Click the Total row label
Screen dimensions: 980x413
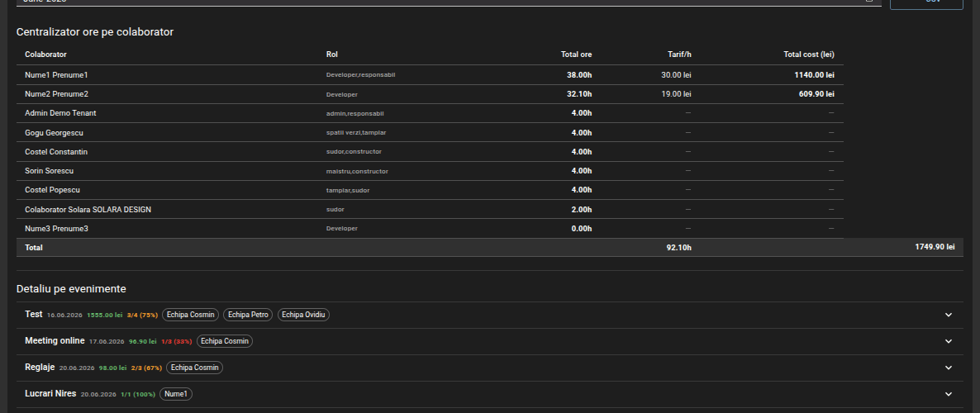pyautogui.click(x=34, y=248)
